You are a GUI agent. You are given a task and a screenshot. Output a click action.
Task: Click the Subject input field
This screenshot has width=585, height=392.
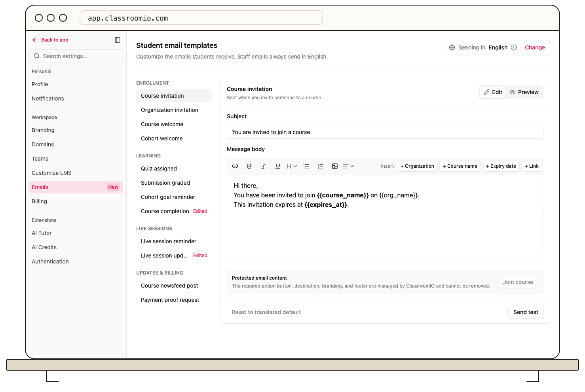[385, 132]
